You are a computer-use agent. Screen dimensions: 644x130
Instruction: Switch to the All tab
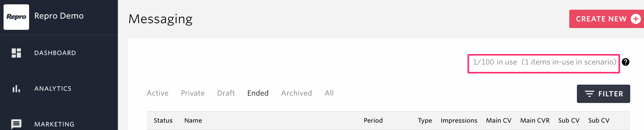tap(329, 93)
